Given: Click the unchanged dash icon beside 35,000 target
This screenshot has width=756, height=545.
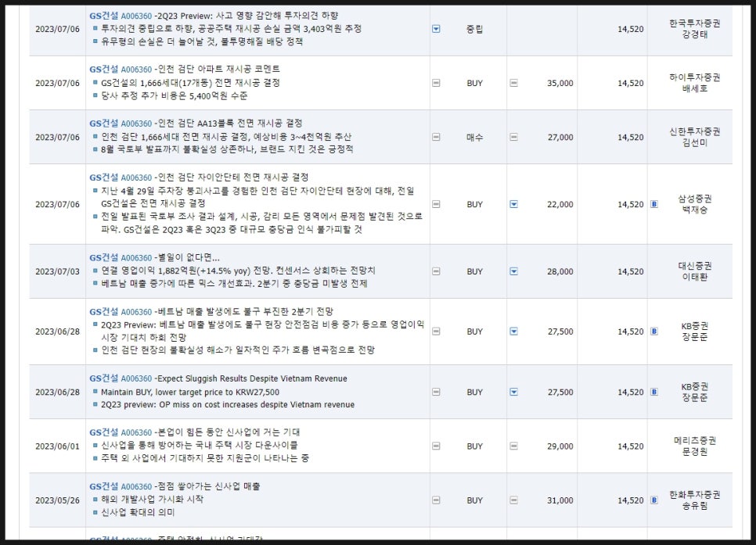Looking at the screenshot, I should pyautogui.click(x=514, y=83).
